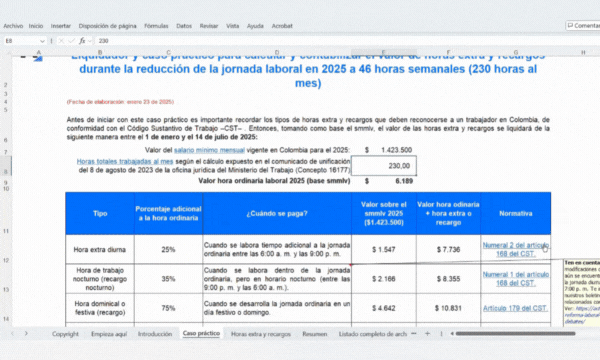Select cell E8 with value 230,00
Image resolution: width=600 pixels, height=360 pixels.
coord(383,166)
